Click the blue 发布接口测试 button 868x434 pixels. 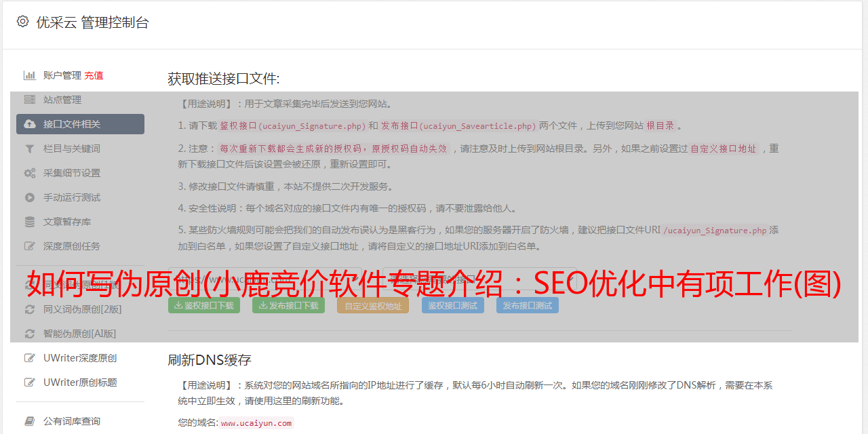(527, 305)
